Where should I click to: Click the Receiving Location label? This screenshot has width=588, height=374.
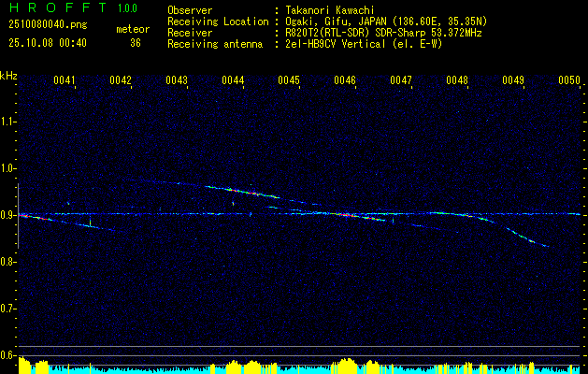[x=218, y=22]
